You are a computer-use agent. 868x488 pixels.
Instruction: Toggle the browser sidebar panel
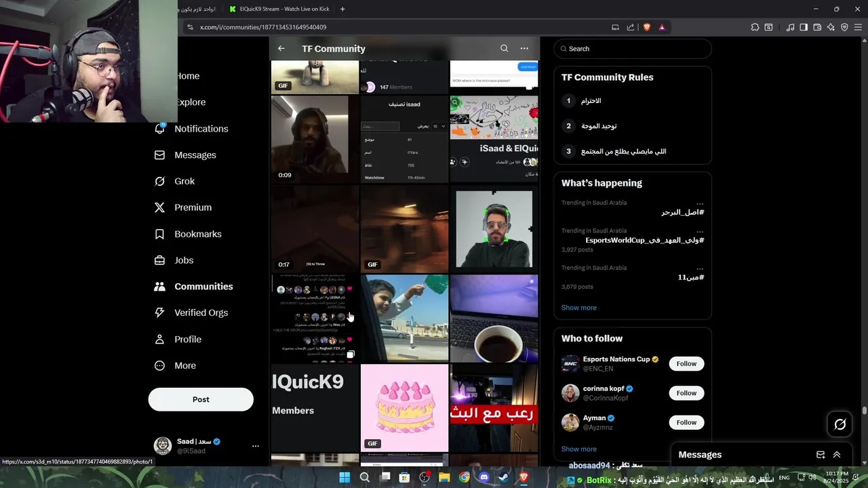click(x=804, y=27)
